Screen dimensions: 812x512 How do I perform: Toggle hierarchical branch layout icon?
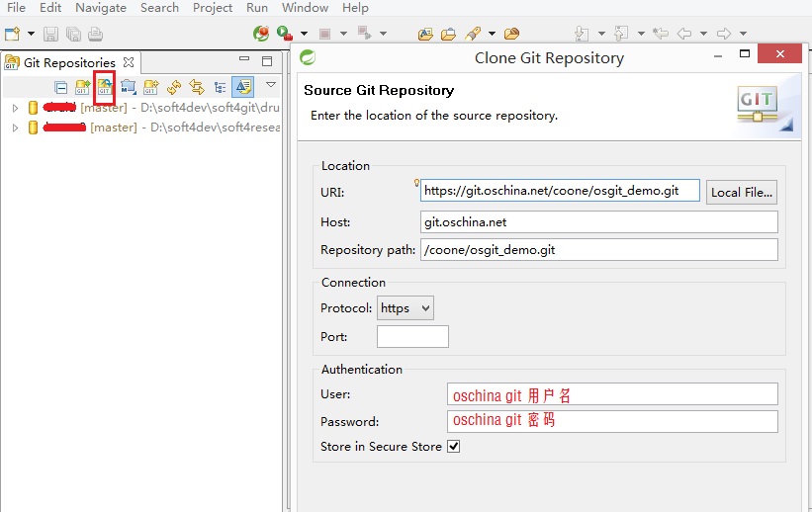220,87
